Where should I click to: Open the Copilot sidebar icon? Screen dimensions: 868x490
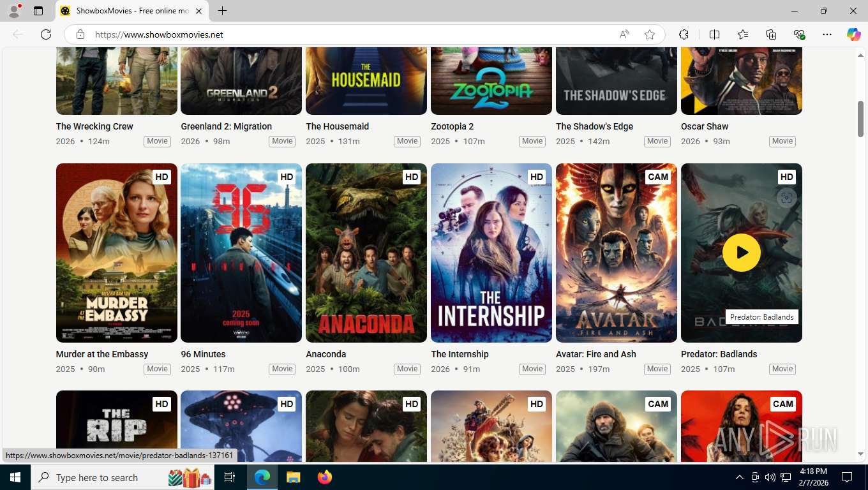(x=853, y=34)
